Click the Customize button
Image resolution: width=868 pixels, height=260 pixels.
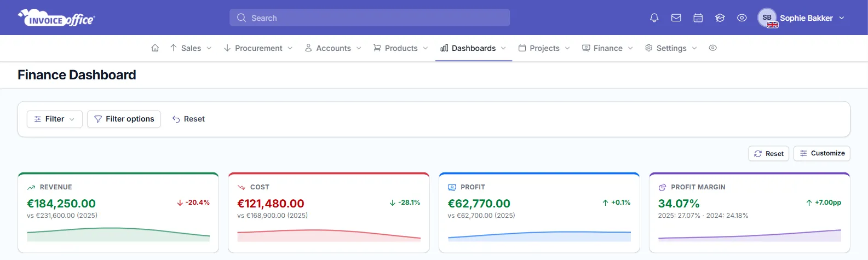(x=821, y=153)
